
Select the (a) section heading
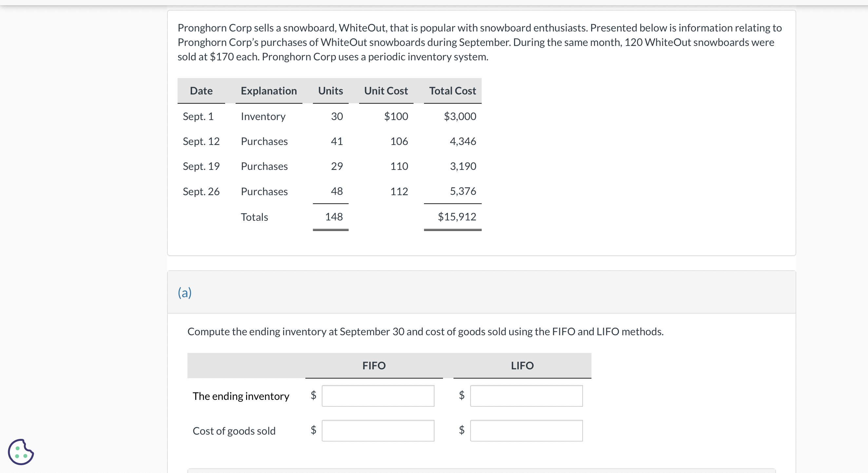coord(185,292)
